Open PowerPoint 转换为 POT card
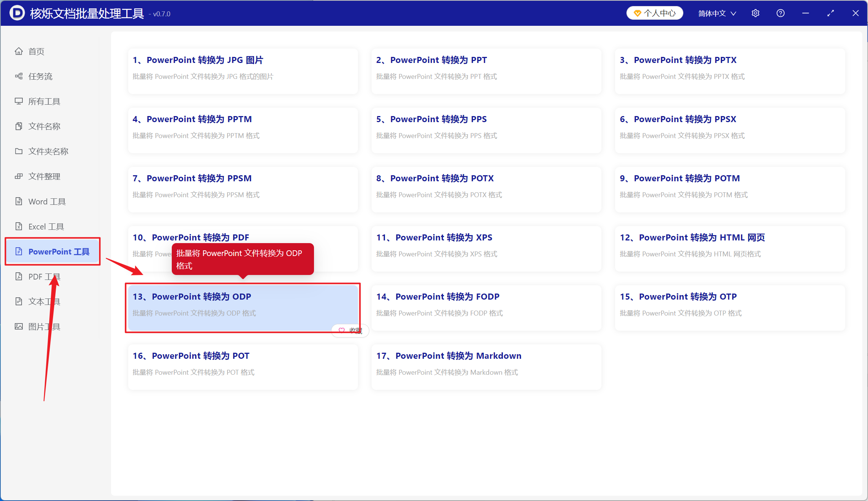This screenshot has height=501, width=868. (243, 367)
